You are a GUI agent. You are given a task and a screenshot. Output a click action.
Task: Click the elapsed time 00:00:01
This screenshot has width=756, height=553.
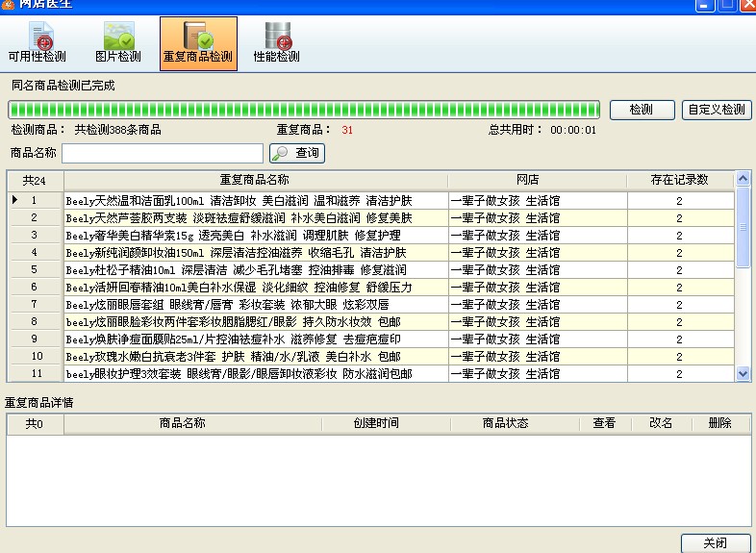[x=573, y=130]
